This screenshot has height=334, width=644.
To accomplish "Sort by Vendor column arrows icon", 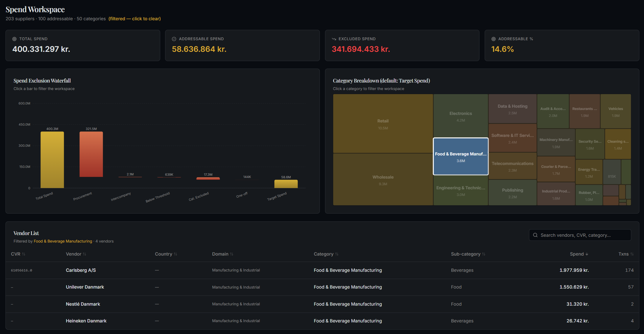I will pos(85,254).
